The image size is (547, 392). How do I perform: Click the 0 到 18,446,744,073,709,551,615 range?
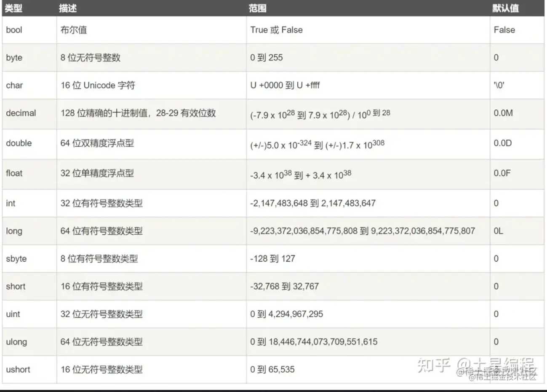point(314,342)
